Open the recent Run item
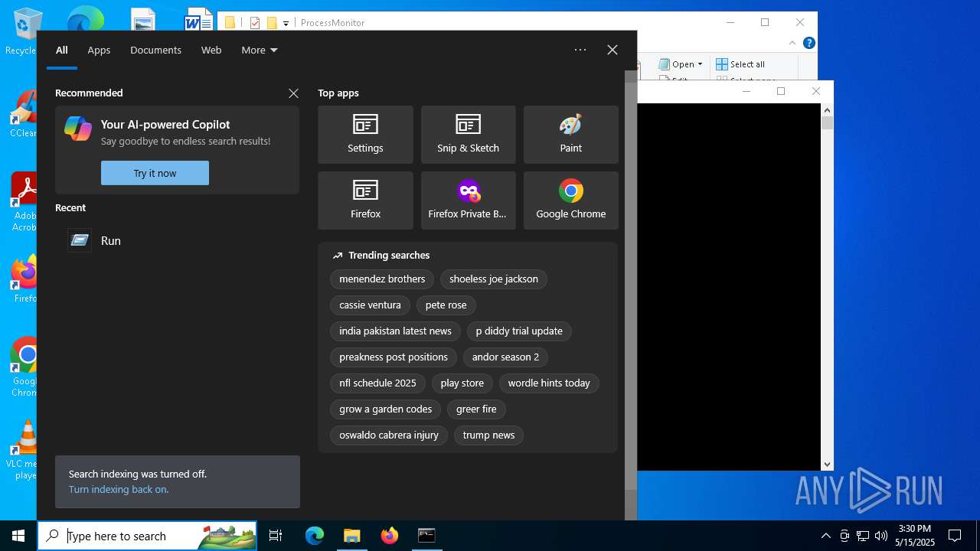The height and width of the screenshot is (551, 980). pos(177,240)
